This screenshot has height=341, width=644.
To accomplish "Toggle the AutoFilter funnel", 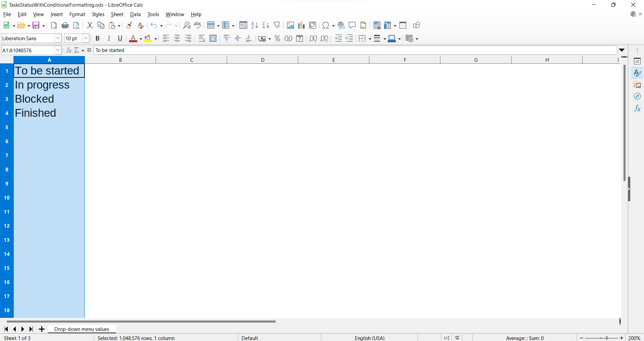I will (277, 25).
